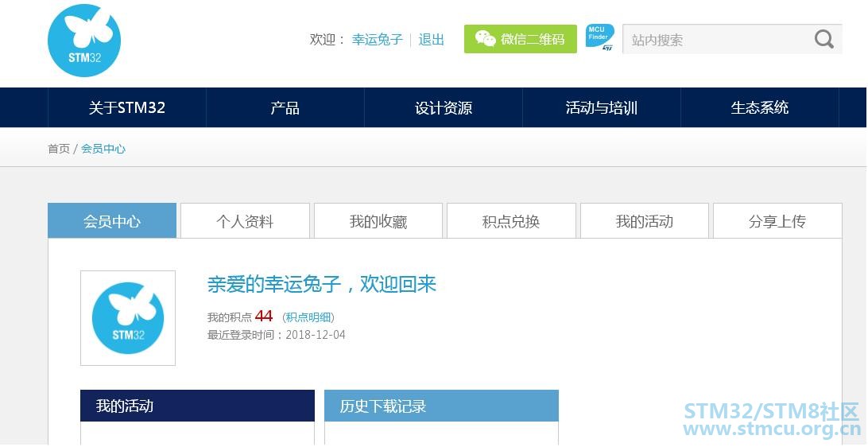The image size is (868, 447).
Task: Click 会员中心 breadcrumb link
Action: pyautogui.click(x=103, y=149)
